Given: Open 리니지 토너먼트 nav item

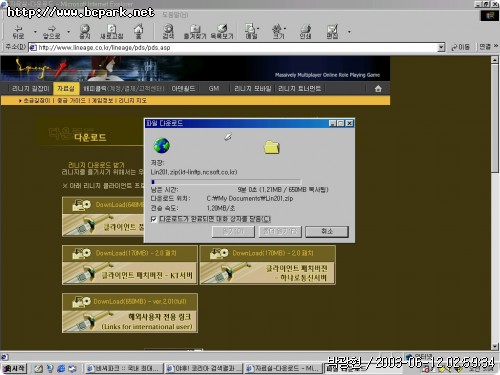Looking at the screenshot, I should point(299,89).
